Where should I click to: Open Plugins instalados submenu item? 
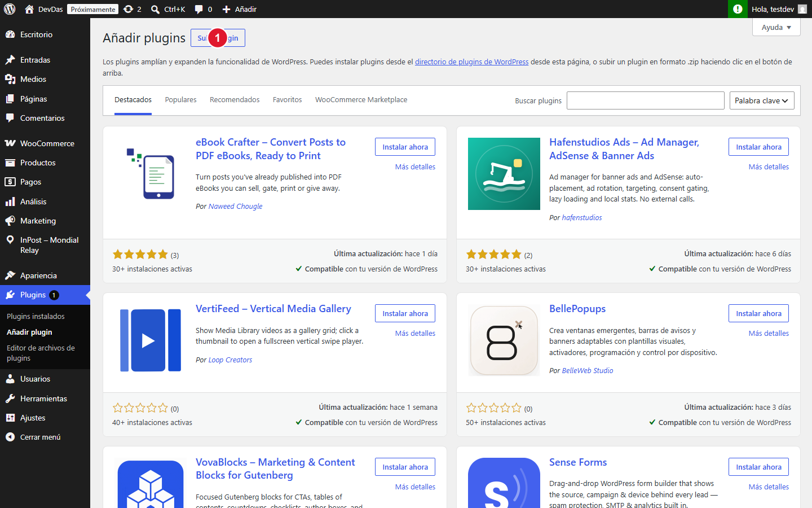coord(36,316)
